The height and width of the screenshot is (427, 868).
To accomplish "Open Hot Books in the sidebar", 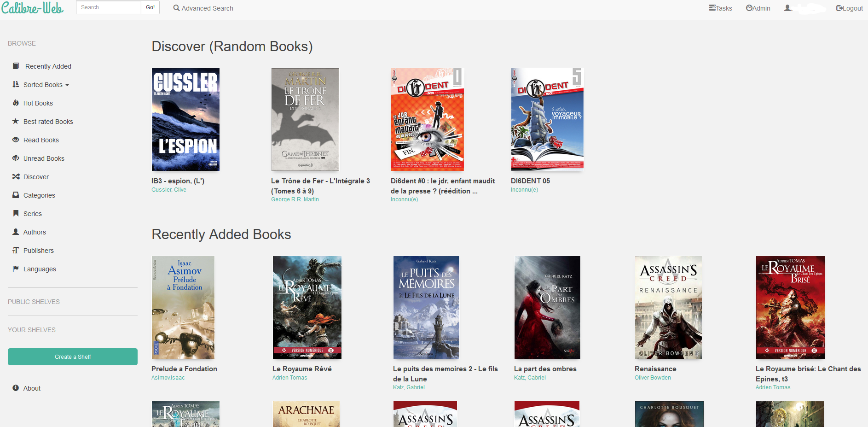I will (x=38, y=103).
